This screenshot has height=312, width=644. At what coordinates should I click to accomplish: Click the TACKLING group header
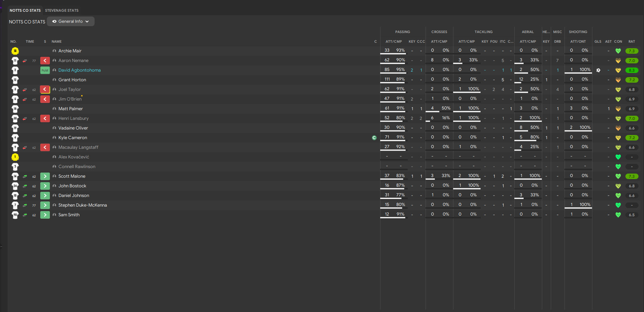484,32
